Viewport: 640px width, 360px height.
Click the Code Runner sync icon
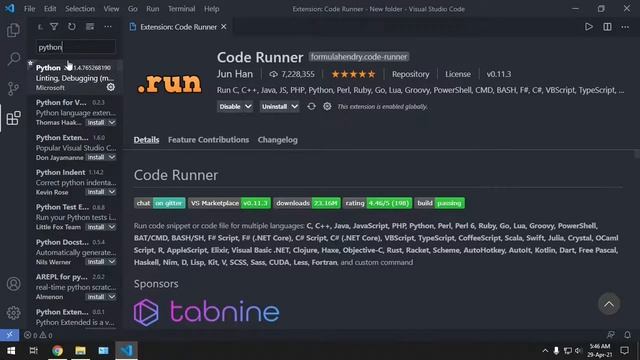tap(311, 107)
